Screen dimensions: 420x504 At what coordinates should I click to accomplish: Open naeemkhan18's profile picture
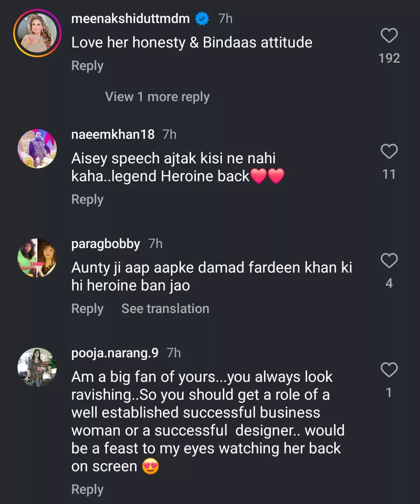37,149
